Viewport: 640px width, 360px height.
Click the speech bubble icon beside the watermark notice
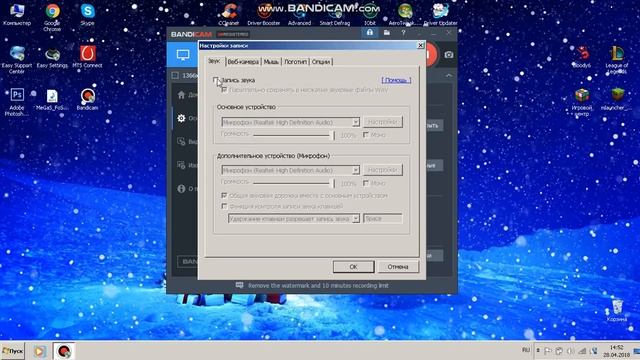click(x=240, y=285)
